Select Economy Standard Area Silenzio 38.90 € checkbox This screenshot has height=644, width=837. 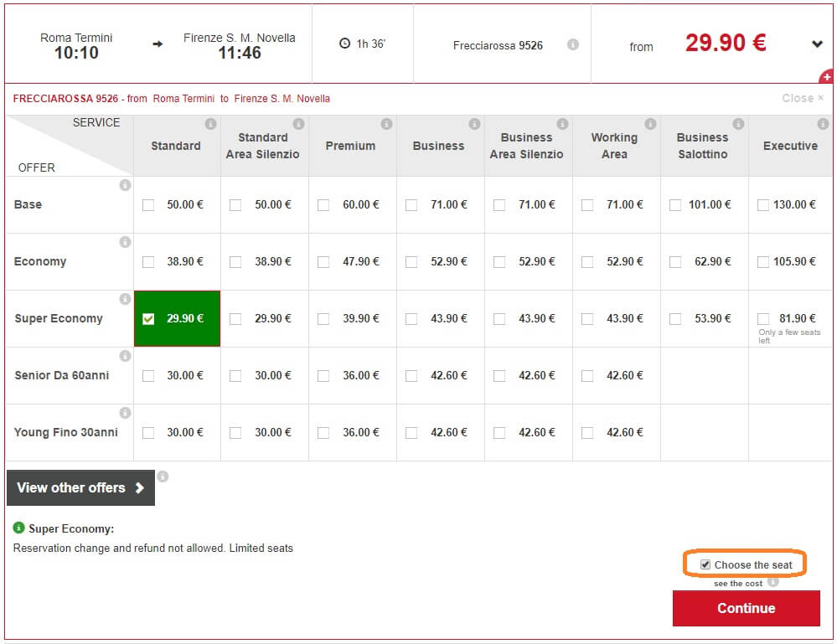[x=235, y=262]
